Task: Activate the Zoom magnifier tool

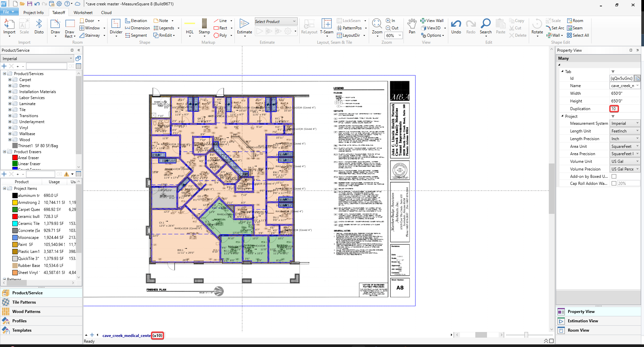Action: click(x=377, y=27)
